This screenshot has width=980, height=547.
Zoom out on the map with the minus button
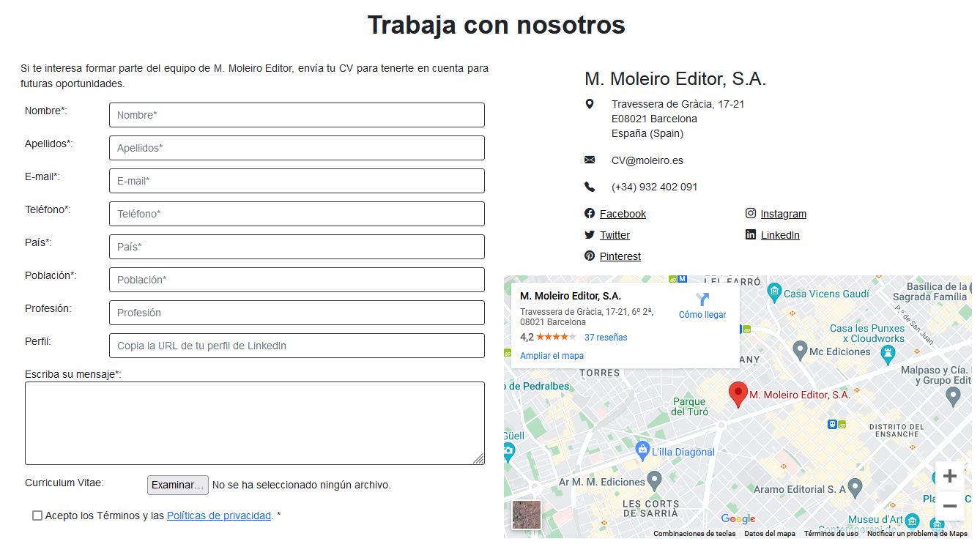click(x=950, y=506)
